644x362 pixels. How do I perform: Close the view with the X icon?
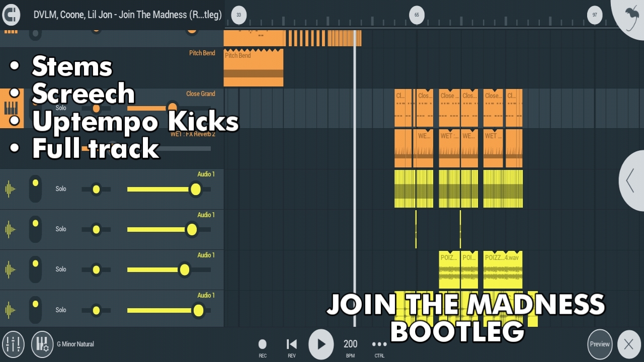(x=629, y=344)
